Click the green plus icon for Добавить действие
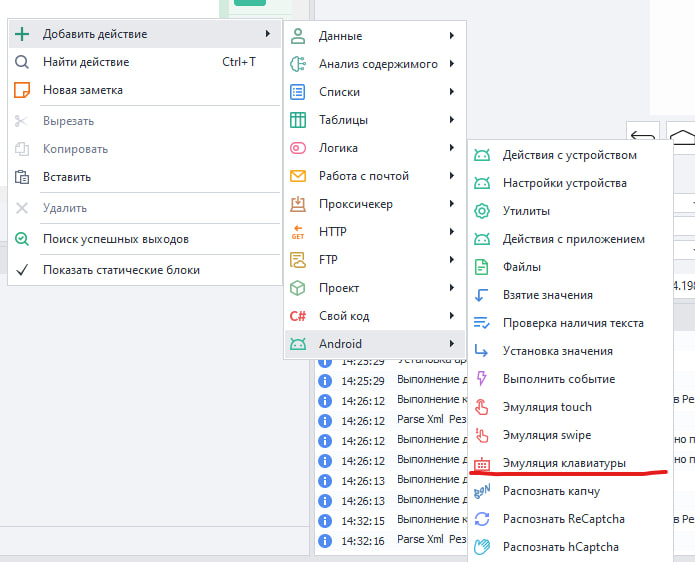This screenshot has width=695, height=562. point(22,34)
